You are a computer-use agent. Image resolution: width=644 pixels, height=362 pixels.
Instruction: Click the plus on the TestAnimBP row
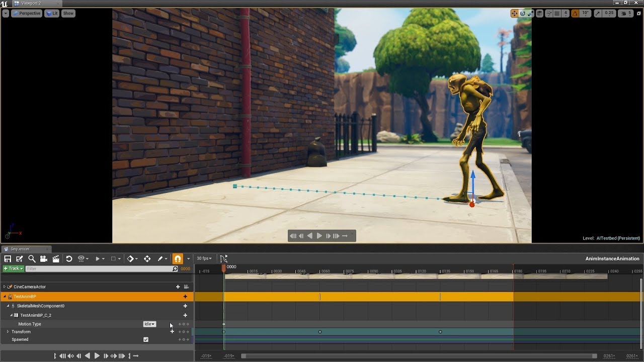185,297
